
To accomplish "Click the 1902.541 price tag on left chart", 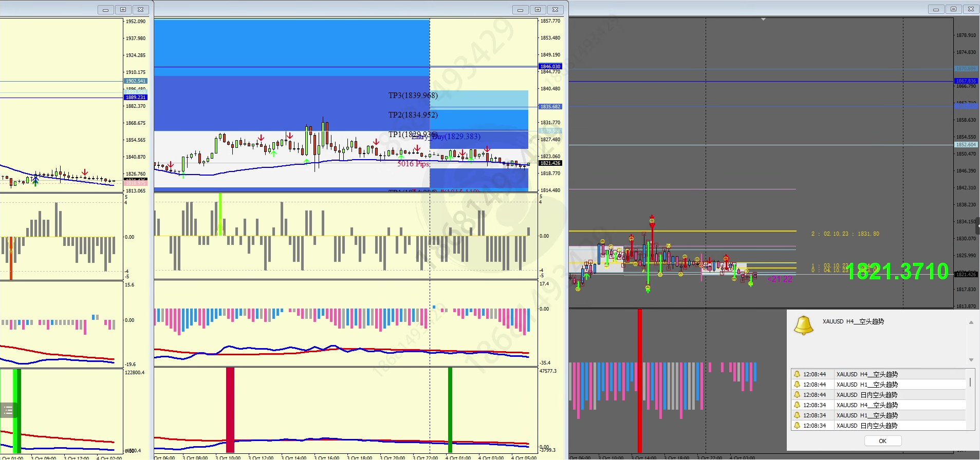I will (136, 81).
